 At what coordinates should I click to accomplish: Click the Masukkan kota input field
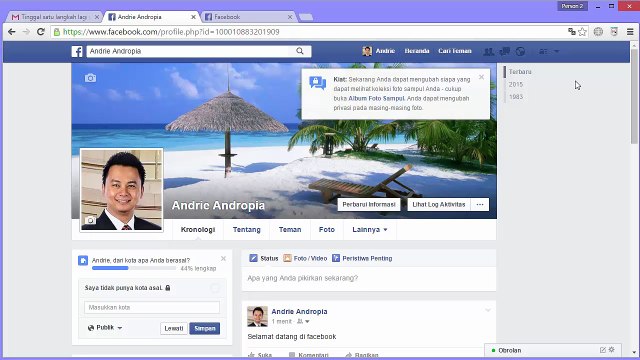pos(152,307)
